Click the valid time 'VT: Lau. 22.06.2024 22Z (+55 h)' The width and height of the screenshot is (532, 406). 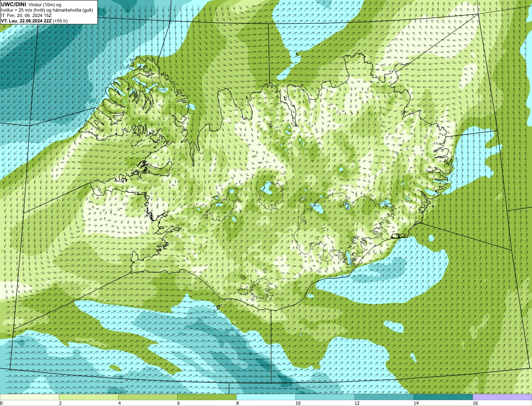[34, 21]
